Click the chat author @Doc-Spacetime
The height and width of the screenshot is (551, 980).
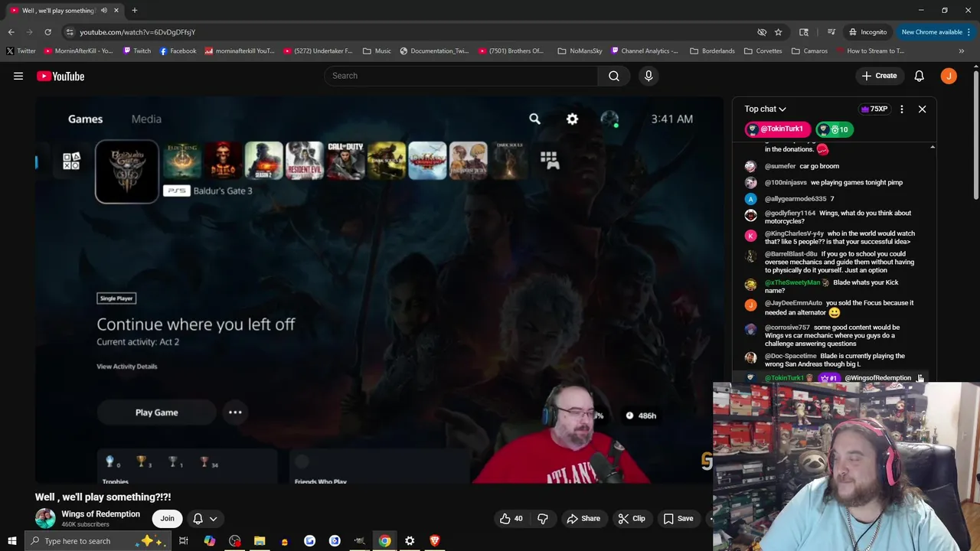tap(791, 356)
